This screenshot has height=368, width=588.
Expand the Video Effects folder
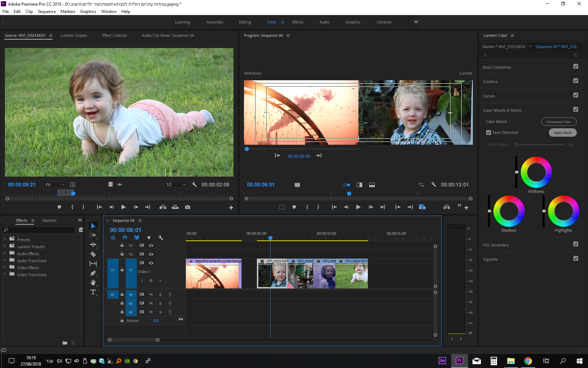5,267
